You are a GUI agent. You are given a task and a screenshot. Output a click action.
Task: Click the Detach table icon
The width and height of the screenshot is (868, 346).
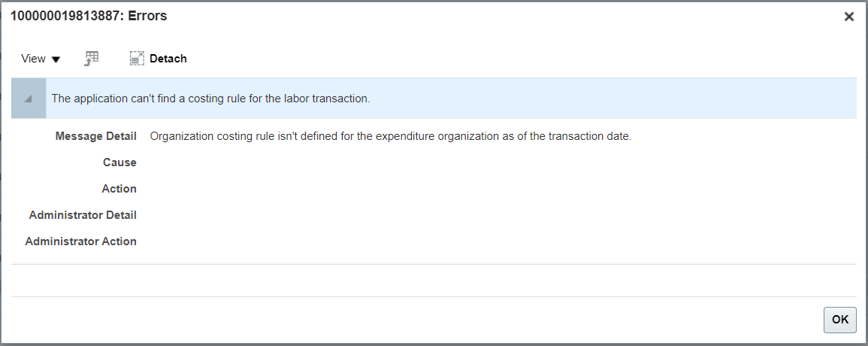pyautogui.click(x=137, y=59)
